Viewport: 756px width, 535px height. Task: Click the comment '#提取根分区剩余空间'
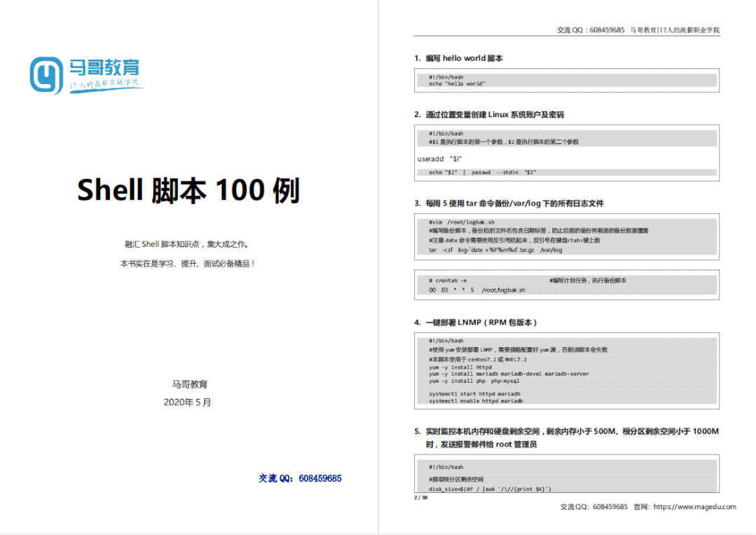[456, 479]
